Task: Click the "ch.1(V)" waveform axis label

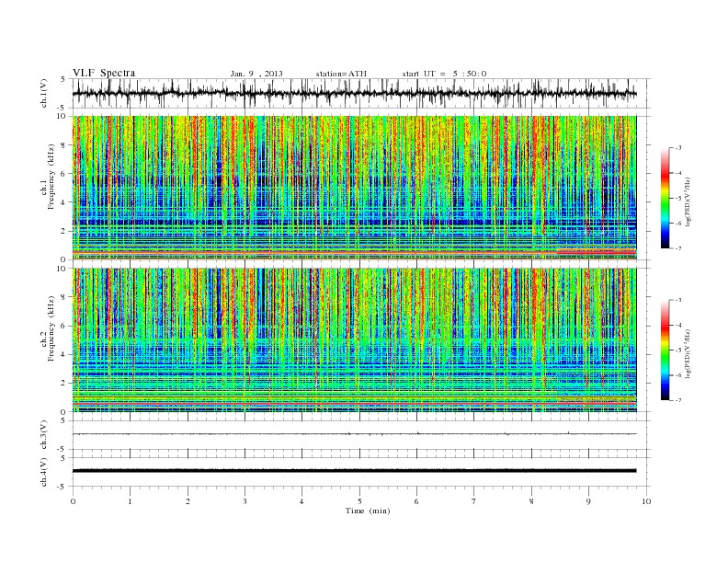Action: click(44, 93)
